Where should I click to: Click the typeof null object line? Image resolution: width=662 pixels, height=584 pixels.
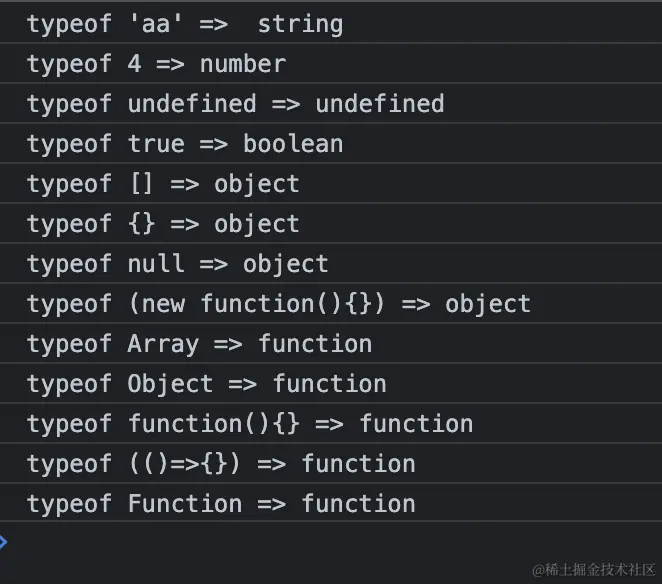tap(177, 264)
